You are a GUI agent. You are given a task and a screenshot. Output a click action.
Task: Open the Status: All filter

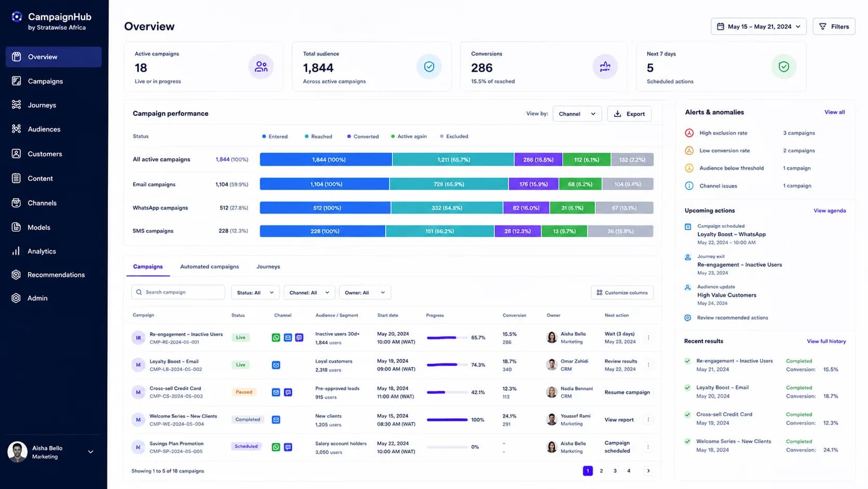[255, 293]
